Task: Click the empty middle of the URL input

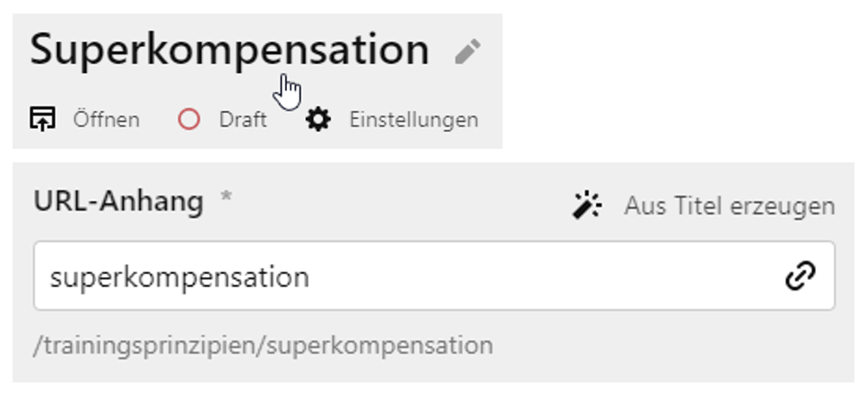Action: 541,276
